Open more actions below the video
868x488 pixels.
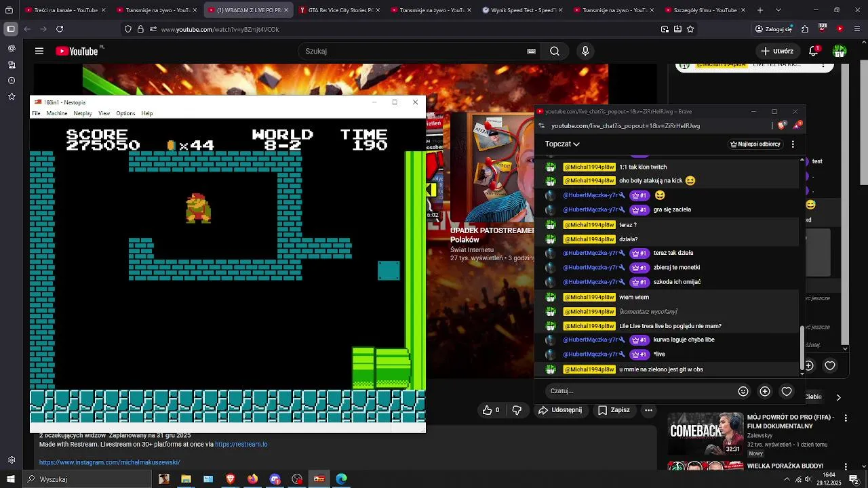tap(648, 410)
